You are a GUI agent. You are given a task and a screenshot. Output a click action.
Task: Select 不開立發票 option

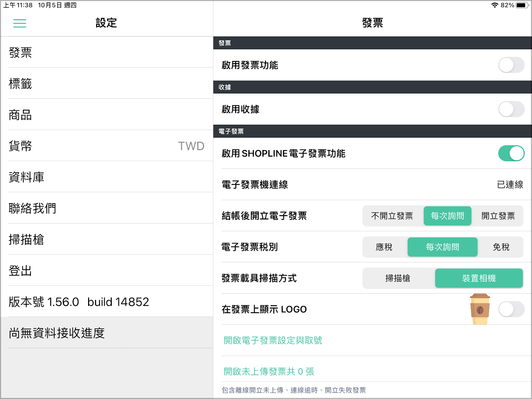(x=392, y=216)
